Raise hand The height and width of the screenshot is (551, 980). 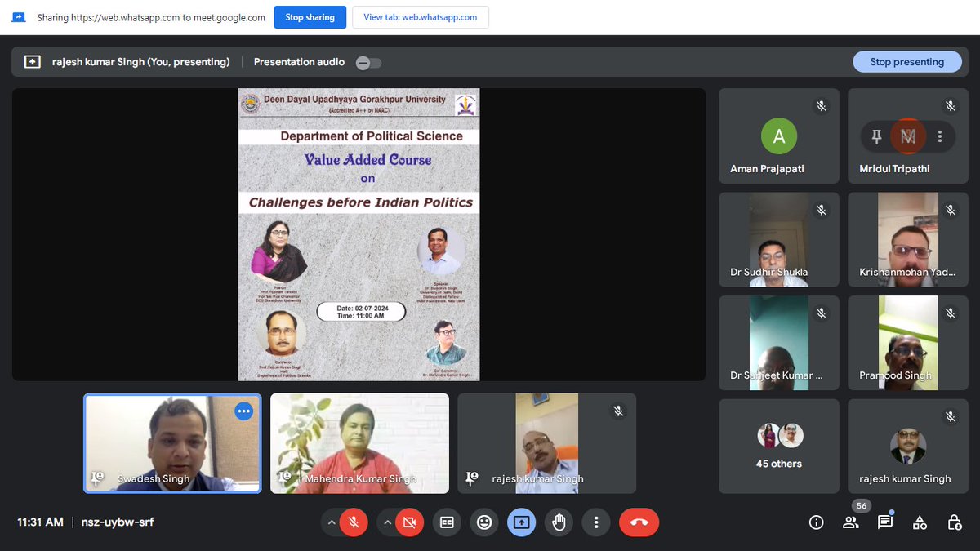[559, 522]
